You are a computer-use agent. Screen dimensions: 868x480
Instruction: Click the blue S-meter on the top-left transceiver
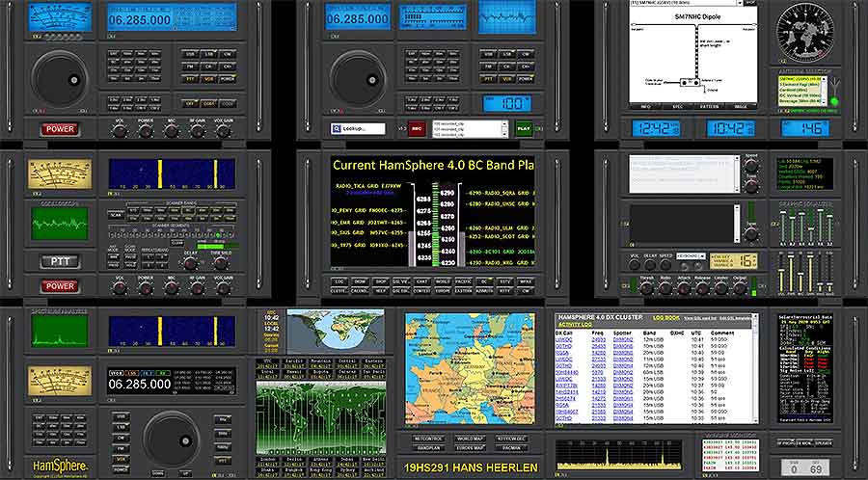(x=60, y=17)
